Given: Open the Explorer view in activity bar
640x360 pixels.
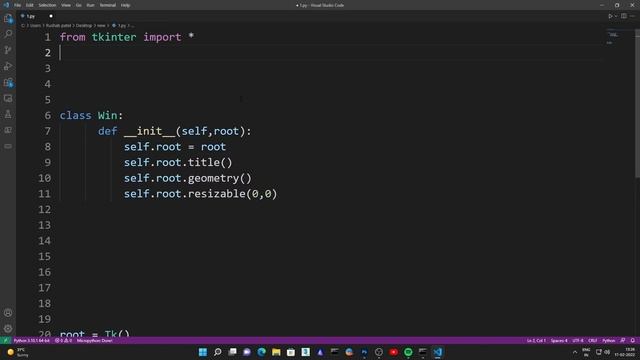Looking at the screenshot, I should [8, 18].
